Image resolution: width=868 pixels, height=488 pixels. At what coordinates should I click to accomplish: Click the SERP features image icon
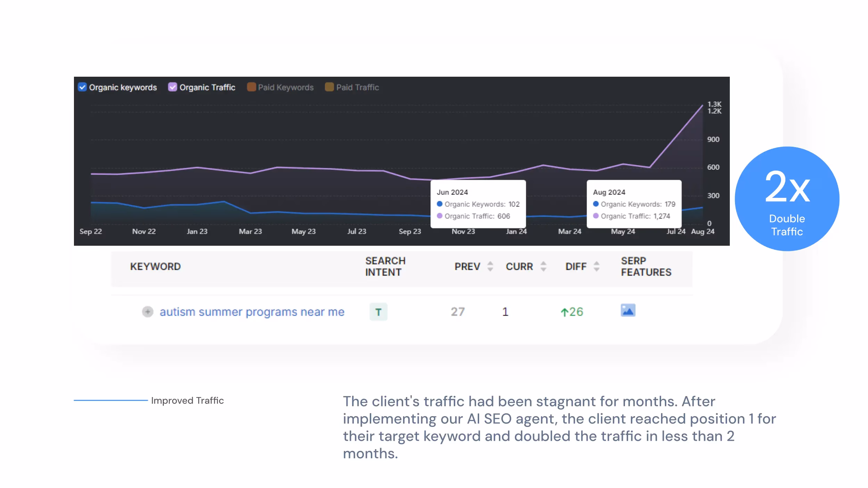coord(628,310)
